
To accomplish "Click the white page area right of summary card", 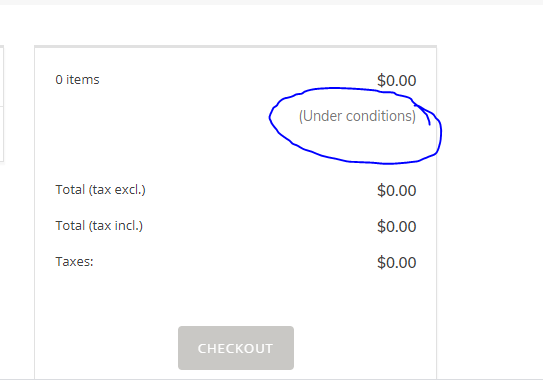I will 488,208.
